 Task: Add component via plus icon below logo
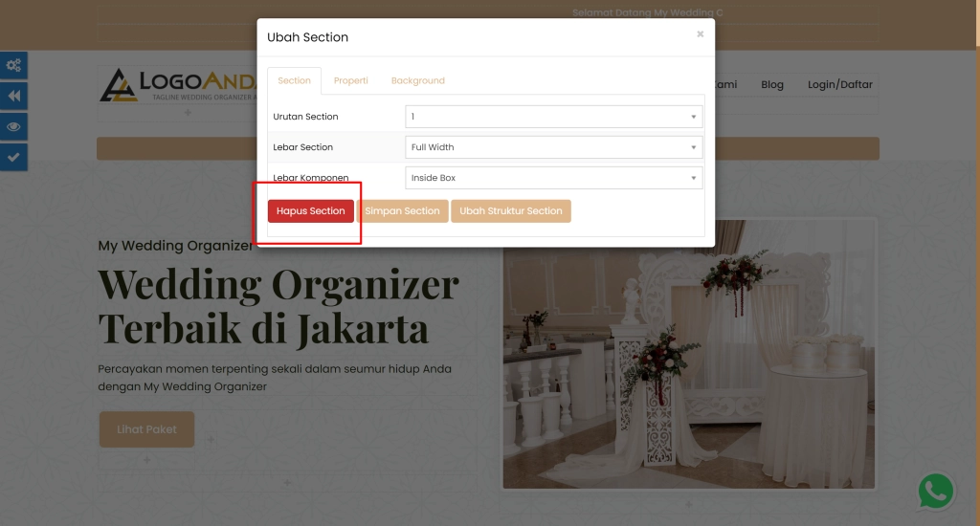click(188, 113)
